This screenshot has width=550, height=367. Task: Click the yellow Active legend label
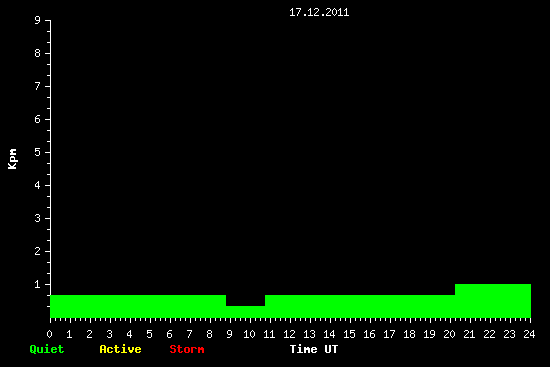(x=120, y=349)
